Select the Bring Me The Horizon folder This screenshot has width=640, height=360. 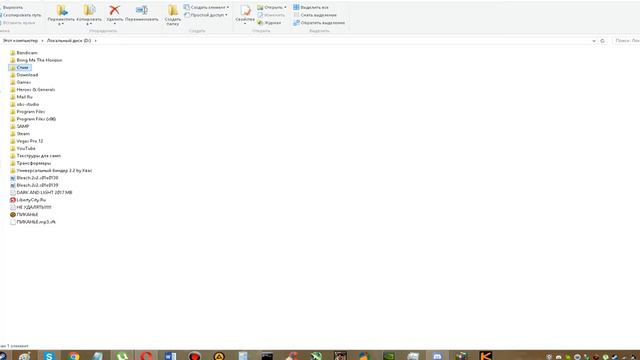click(36, 60)
